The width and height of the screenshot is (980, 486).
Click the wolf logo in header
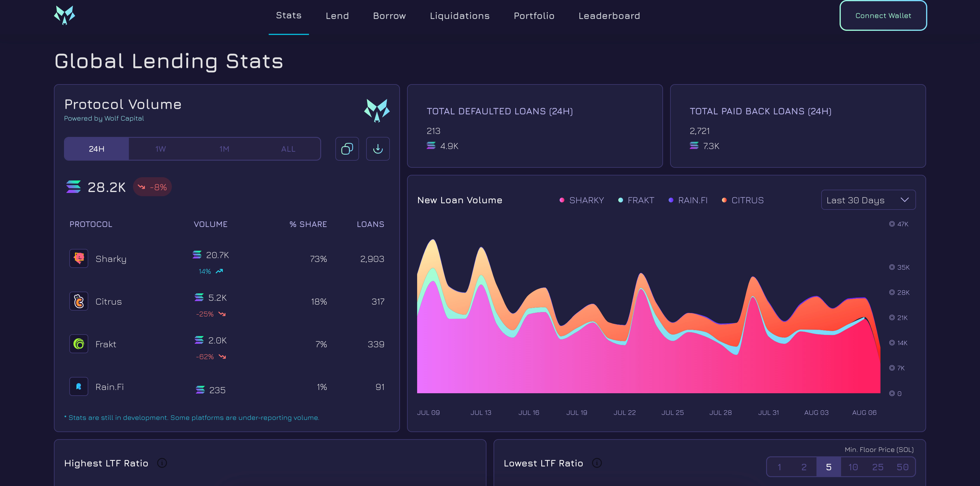tap(64, 15)
